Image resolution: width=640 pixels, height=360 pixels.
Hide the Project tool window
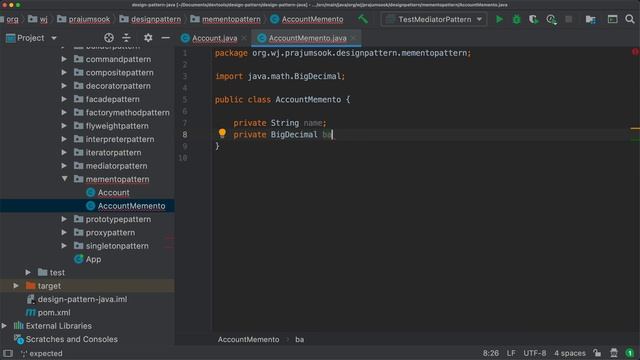click(x=165, y=38)
